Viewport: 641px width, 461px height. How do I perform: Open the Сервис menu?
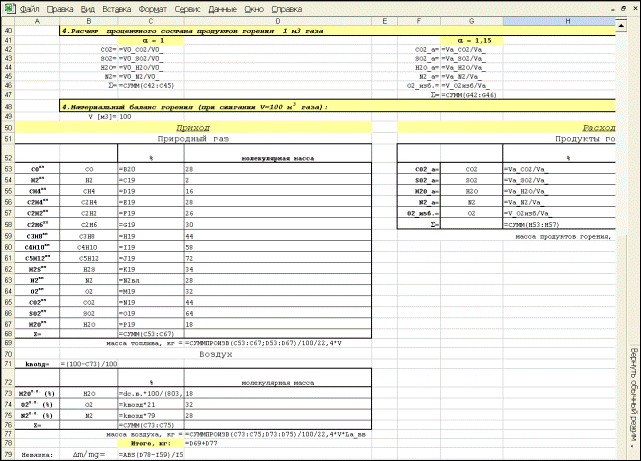click(187, 9)
